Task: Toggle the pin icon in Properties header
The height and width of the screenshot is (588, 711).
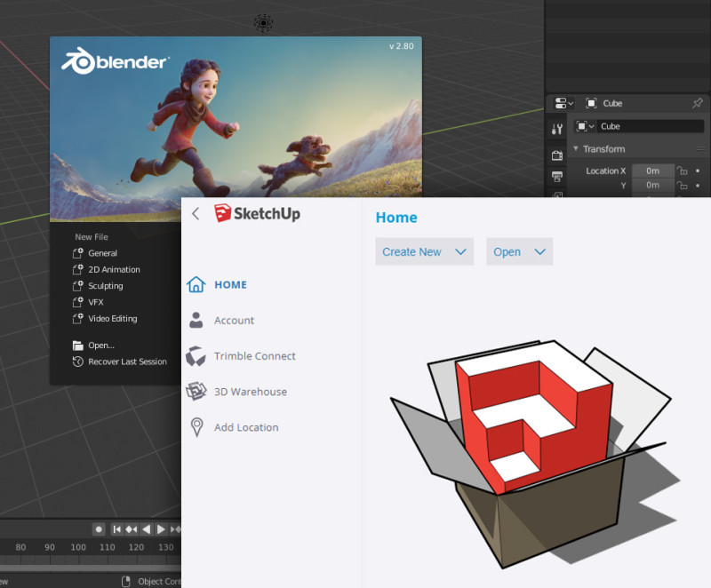Action: click(x=698, y=103)
